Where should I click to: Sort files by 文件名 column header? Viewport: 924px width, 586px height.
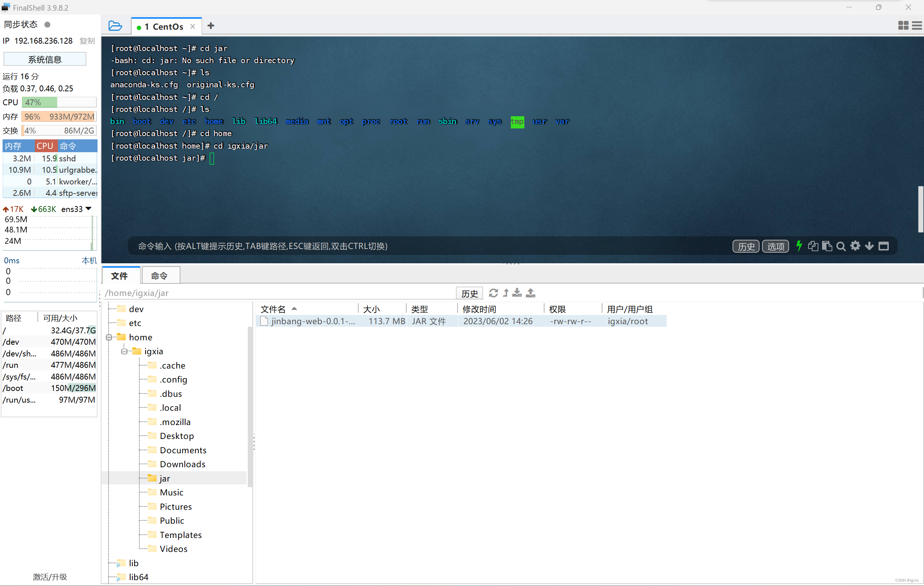tap(307, 309)
